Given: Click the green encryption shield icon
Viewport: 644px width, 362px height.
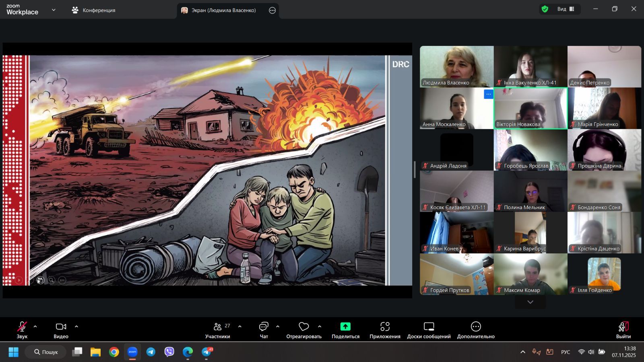Looking at the screenshot, I should [545, 9].
